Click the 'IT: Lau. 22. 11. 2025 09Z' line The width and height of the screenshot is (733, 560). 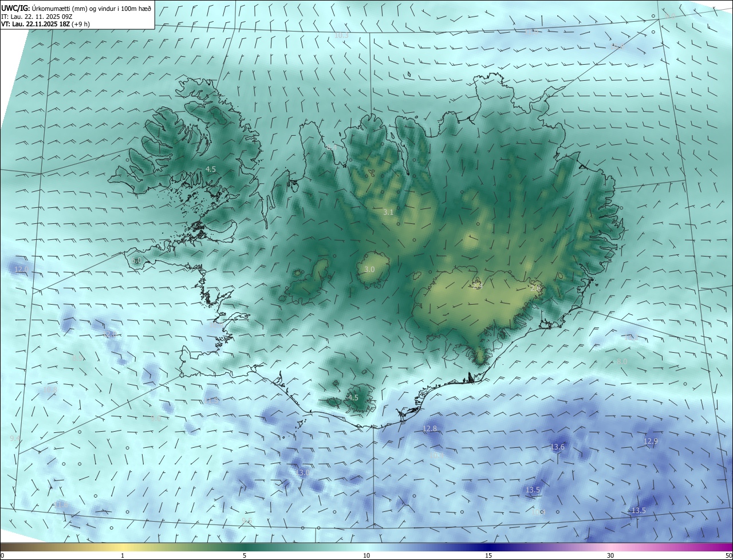[x=37, y=17]
